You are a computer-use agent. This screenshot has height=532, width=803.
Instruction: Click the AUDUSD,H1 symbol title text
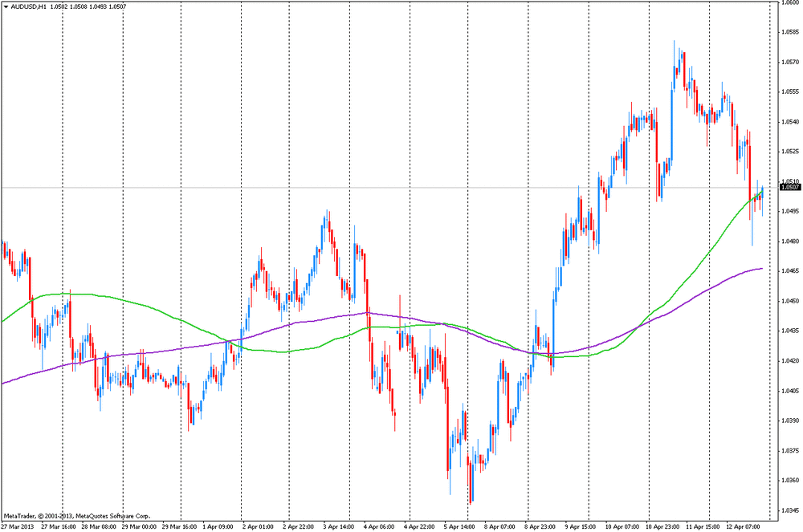[31, 7]
